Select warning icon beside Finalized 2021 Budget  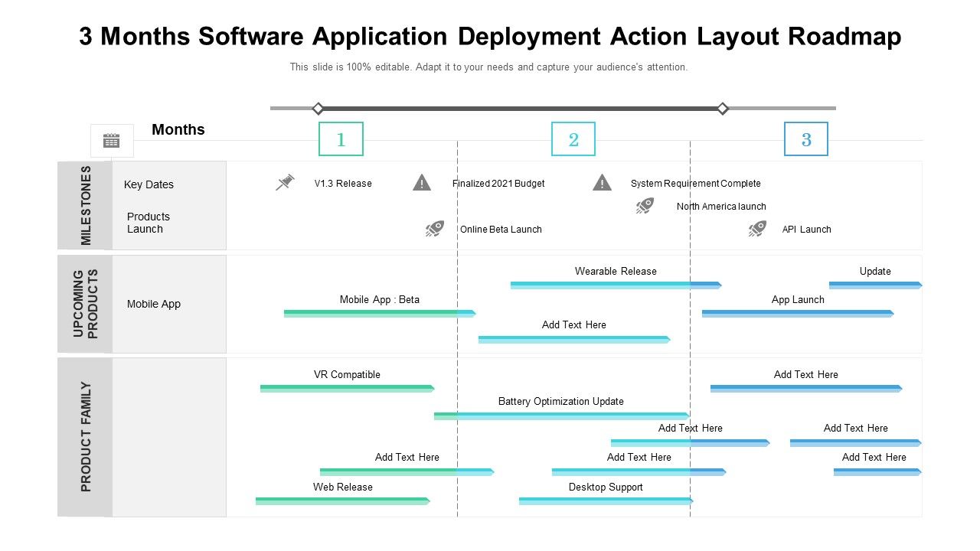coord(422,182)
